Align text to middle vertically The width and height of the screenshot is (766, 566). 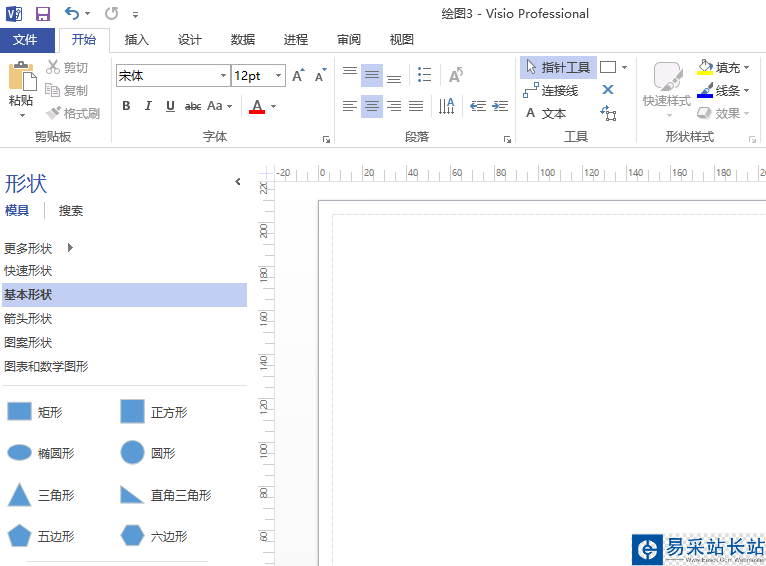point(372,76)
